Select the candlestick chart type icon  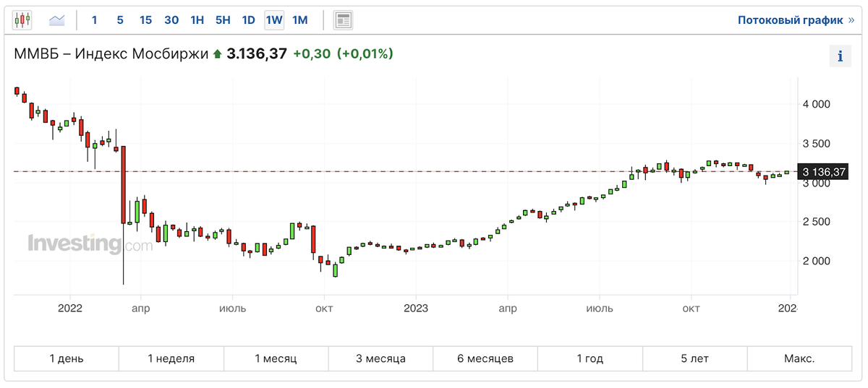point(22,20)
